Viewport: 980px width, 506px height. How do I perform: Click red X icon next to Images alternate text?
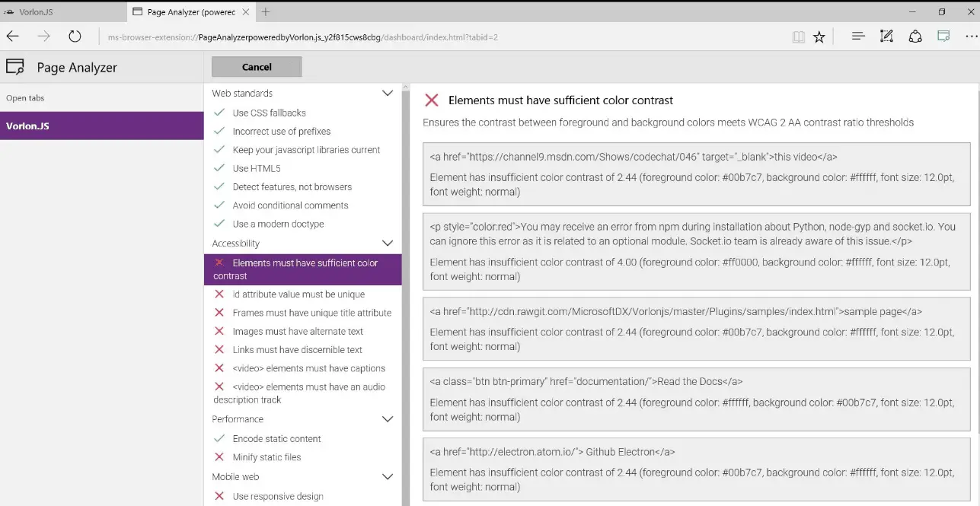(219, 331)
